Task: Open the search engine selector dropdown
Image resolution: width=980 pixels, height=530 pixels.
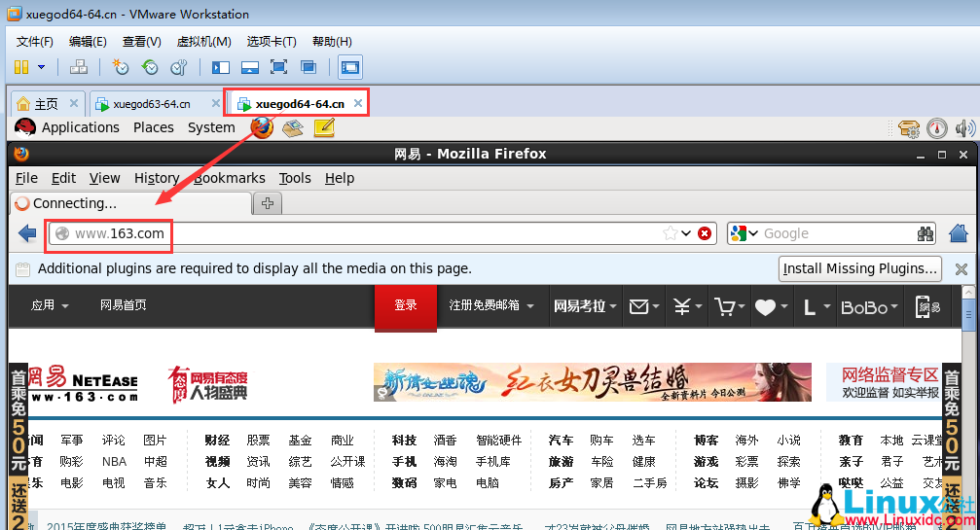Action: pos(744,233)
